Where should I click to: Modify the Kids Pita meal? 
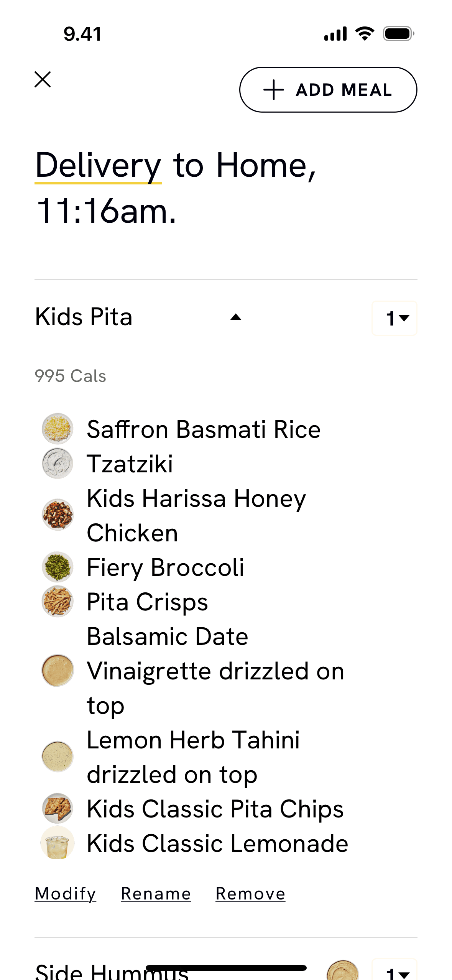tap(65, 894)
